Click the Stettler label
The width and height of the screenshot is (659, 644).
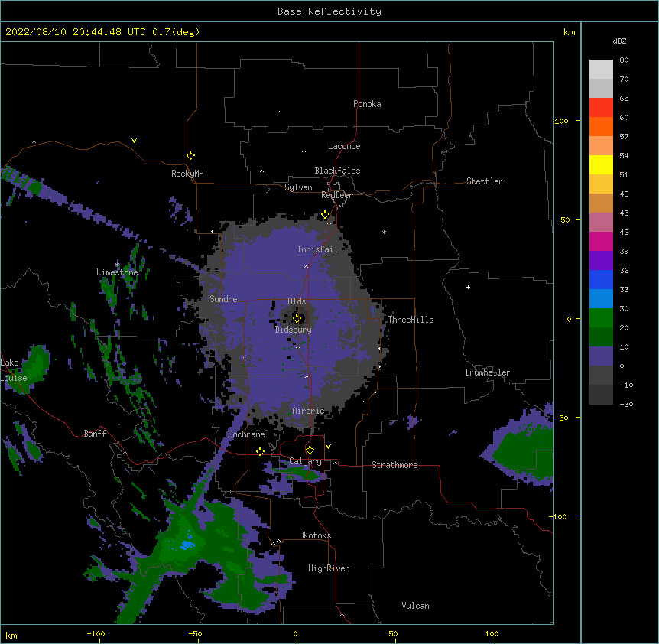pos(484,181)
